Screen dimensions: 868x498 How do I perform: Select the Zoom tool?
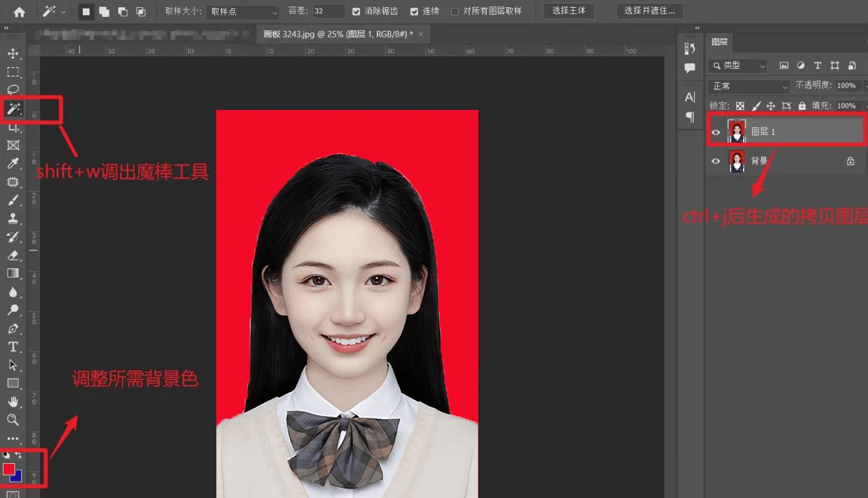click(x=13, y=419)
